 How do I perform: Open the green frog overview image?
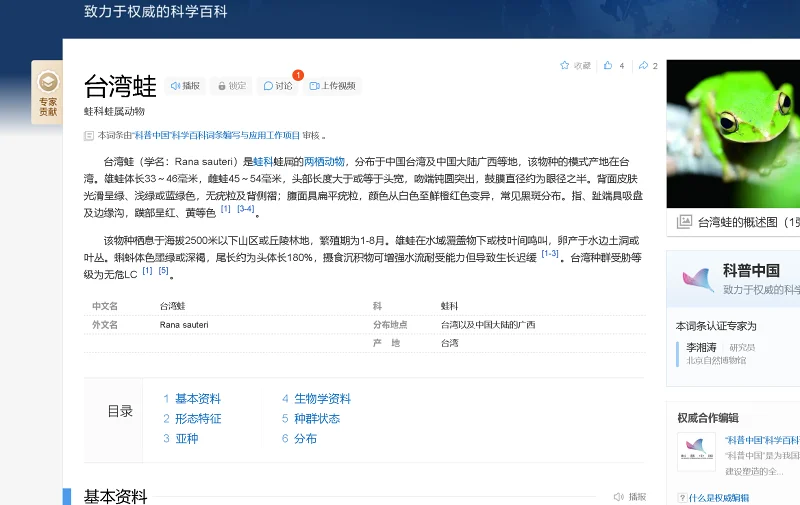click(733, 134)
